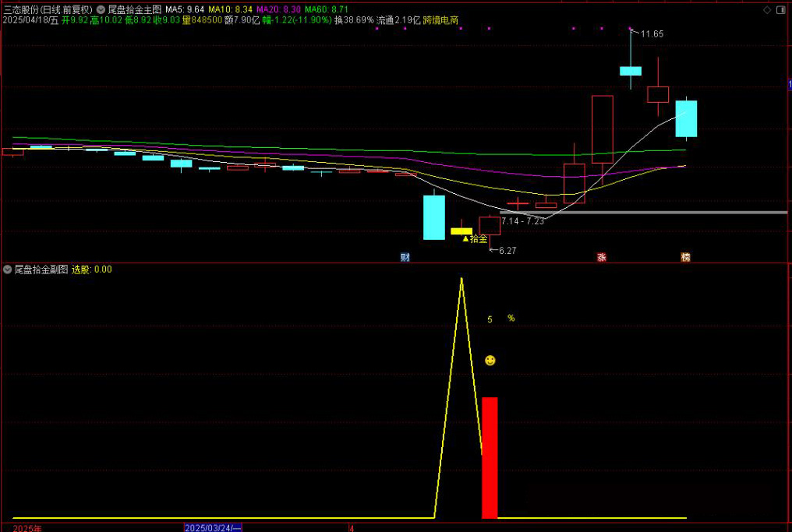Screen dimensions: 792x532
Task: Click the 11.65 high price candle
Action: [x=631, y=70]
